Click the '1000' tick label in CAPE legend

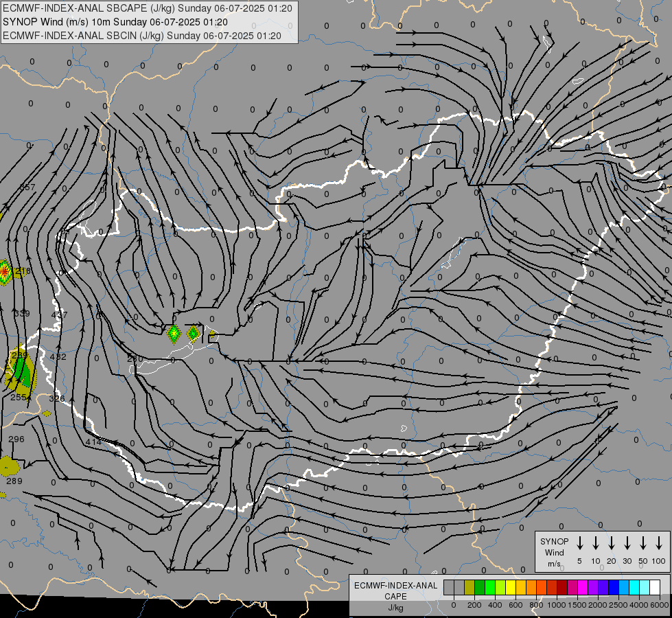(x=557, y=605)
